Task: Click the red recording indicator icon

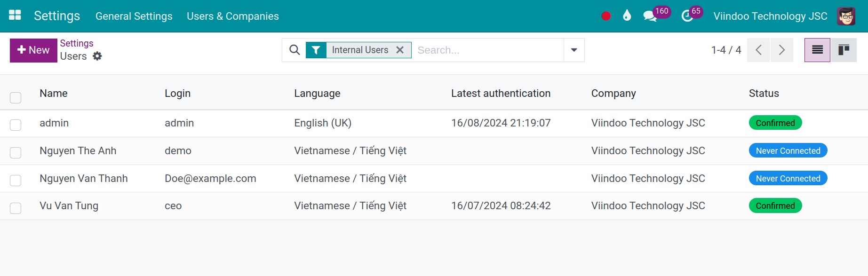Action: [606, 16]
